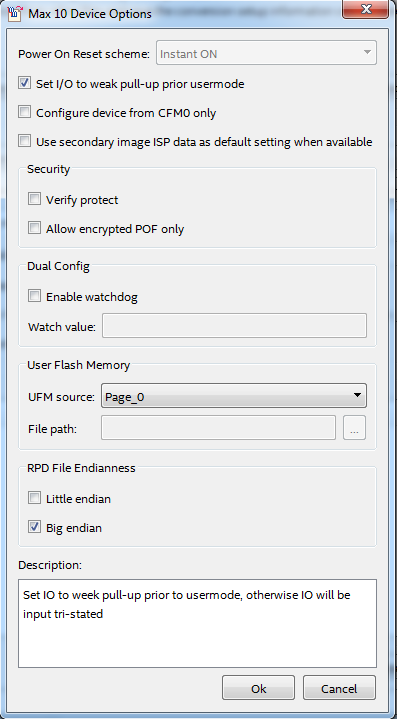Turn on Enable watchdog option
This screenshot has width=400, height=719.
[x=34, y=296]
